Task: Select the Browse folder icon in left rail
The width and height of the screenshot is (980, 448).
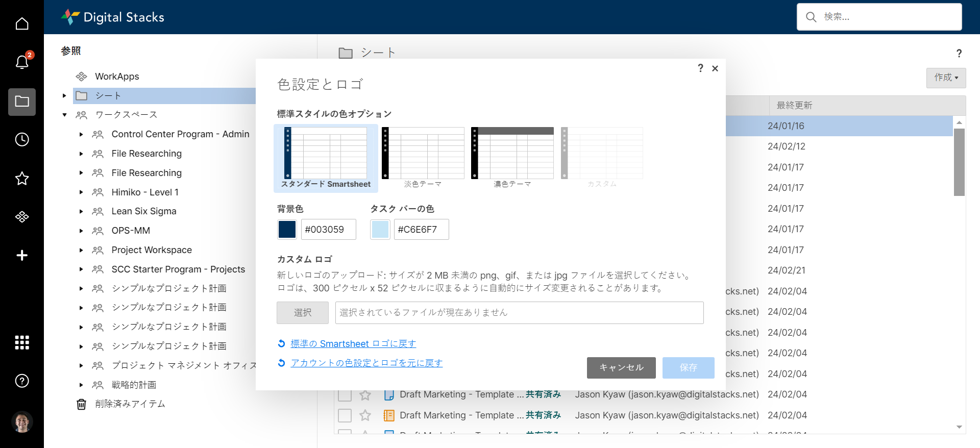Action: (22, 101)
